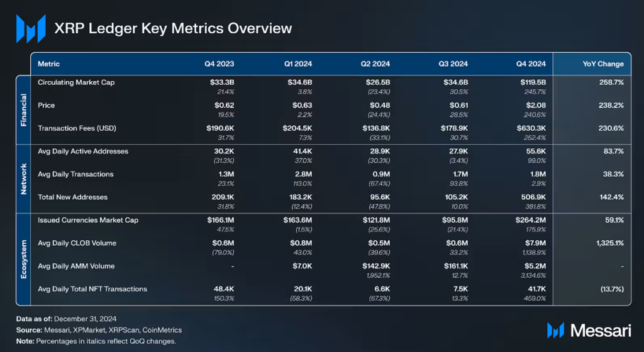Select the 59.1% YoY change value
This screenshot has width=644, height=352.
614,220
